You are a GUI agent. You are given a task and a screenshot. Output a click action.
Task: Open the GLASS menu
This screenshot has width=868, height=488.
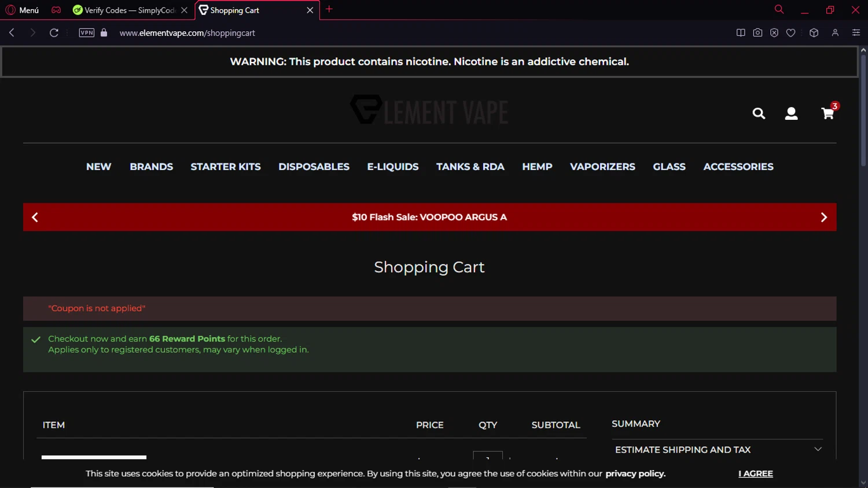tap(669, 167)
